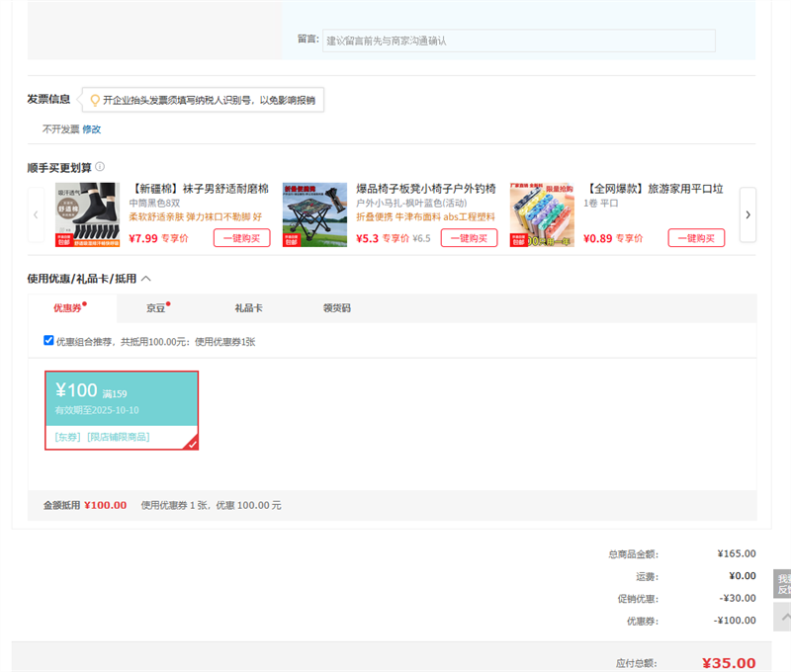Click the lightbulb tip icon in invoice notice
Image resolution: width=791 pixels, height=672 pixels.
[x=95, y=100]
